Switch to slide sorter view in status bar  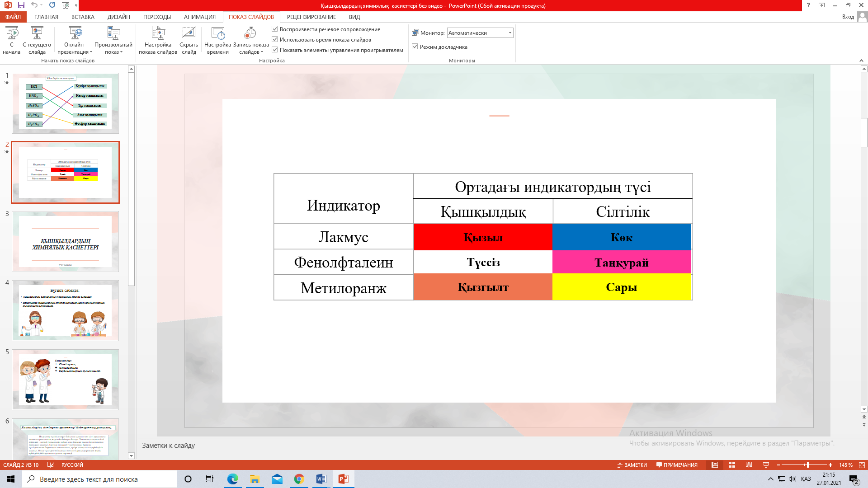coord(732,465)
